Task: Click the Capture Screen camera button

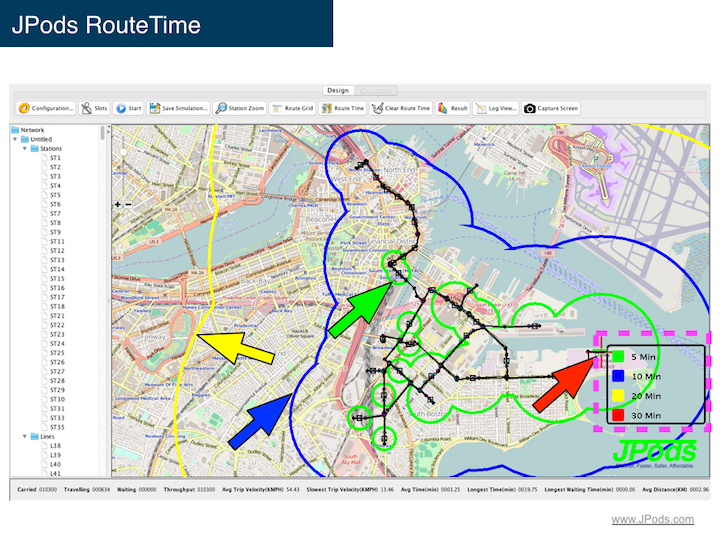Action: [551, 108]
